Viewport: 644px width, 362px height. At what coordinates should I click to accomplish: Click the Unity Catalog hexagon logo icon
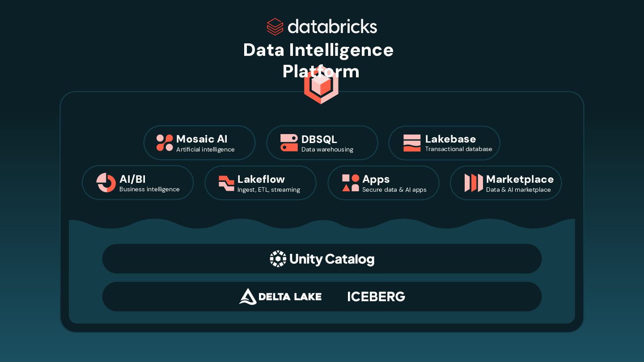point(278,259)
